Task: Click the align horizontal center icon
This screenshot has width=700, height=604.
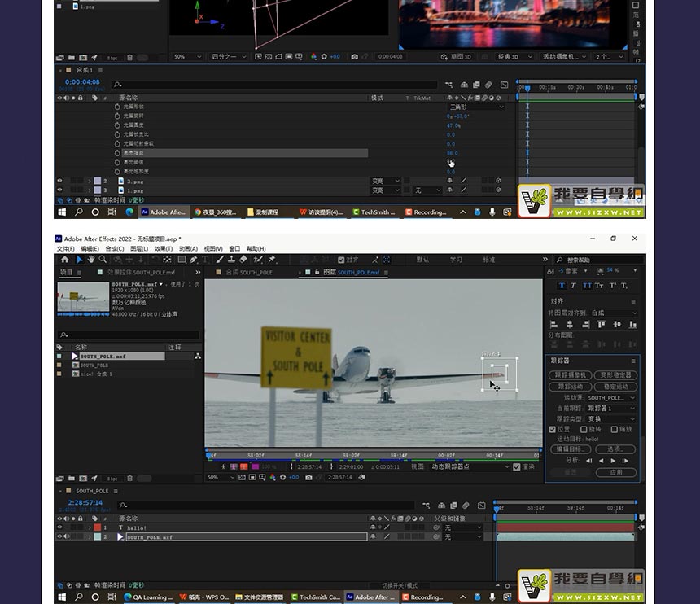Action: click(570, 325)
